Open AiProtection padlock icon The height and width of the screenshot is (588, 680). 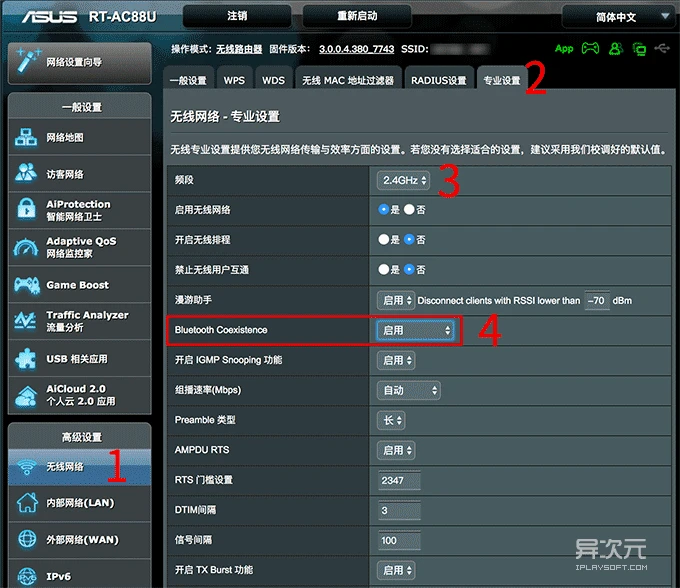click(27, 210)
